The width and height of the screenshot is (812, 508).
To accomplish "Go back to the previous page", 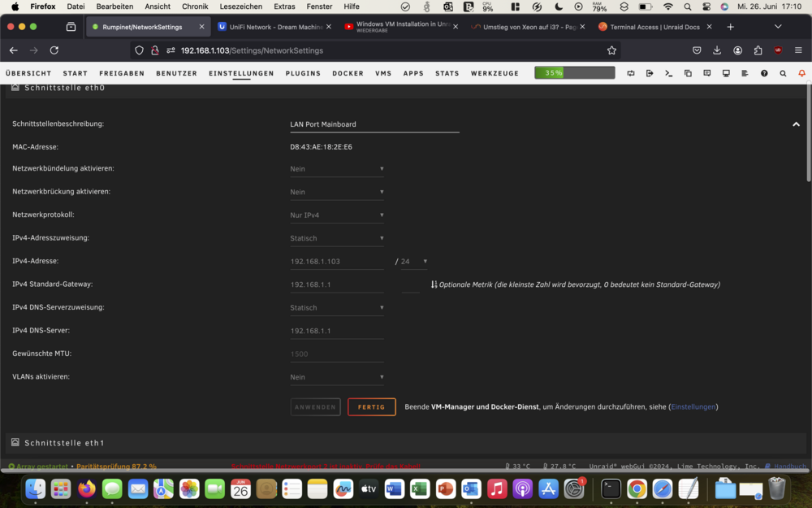I will pos(14,50).
